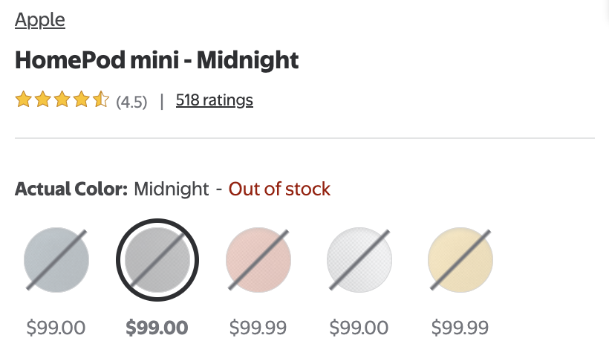
Task: Click the HomePod mini - Midnight title
Action: pos(157,60)
